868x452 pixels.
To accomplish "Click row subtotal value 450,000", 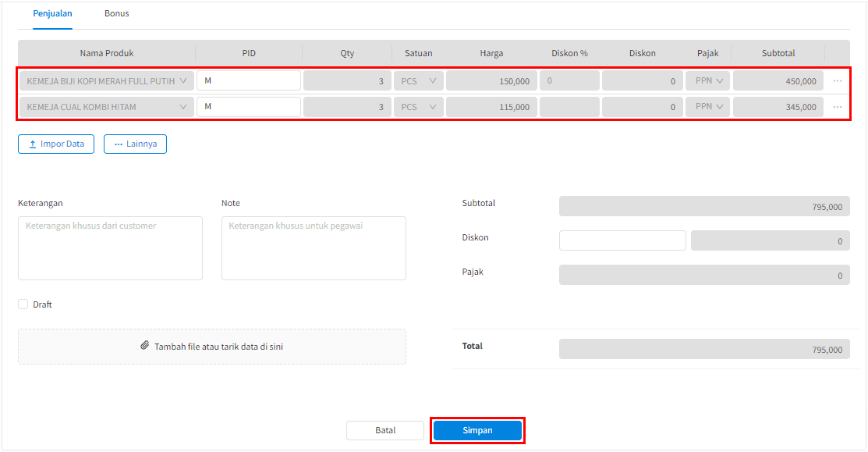I will click(778, 81).
